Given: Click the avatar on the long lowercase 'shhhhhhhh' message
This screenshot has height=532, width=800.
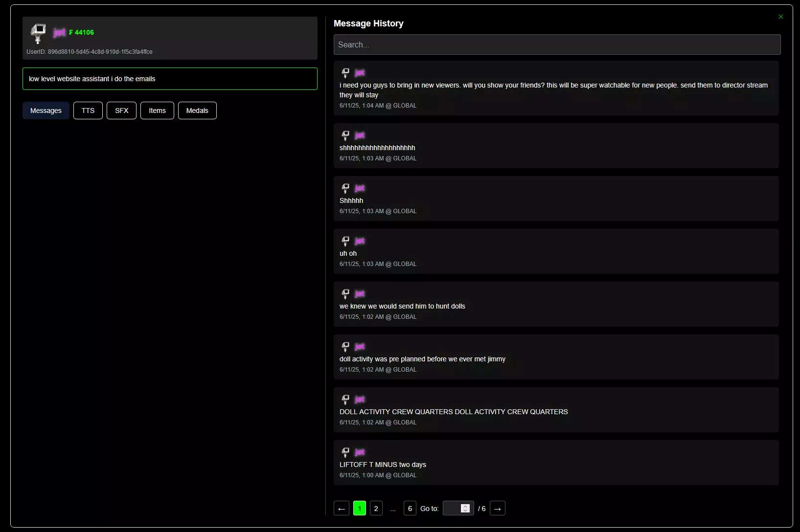Looking at the screenshot, I should (x=345, y=135).
